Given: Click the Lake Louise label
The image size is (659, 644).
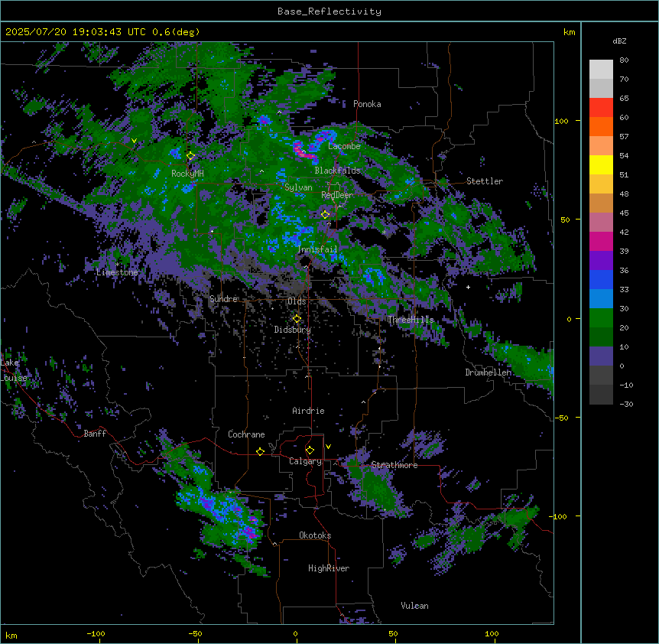Looking at the screenshot, I should pos(14,370).
